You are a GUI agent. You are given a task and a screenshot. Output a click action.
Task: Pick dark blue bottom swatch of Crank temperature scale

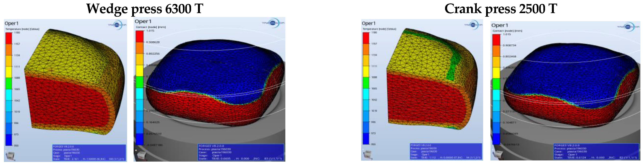click(x=366, y=138)
